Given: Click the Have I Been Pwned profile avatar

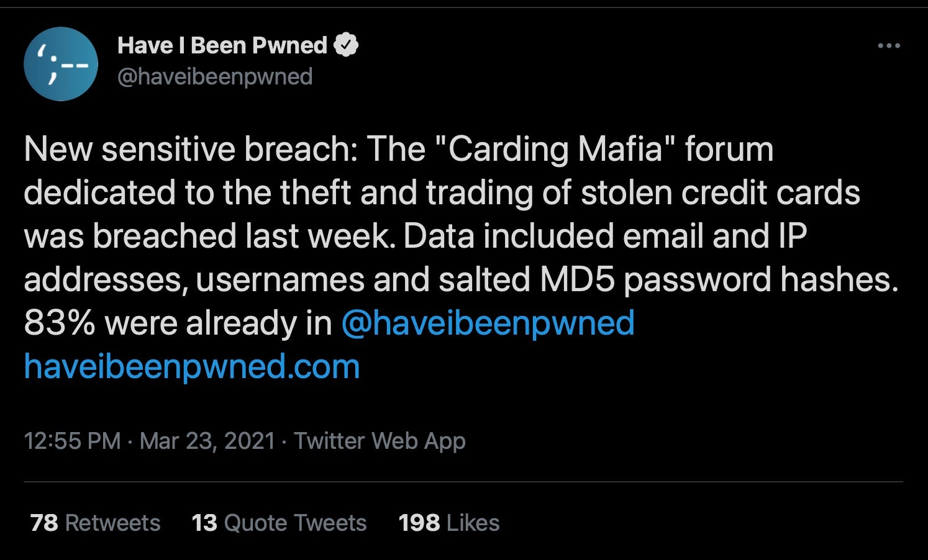Looking at the screenshot, I should pyautogui.click(x=60, y=64).
